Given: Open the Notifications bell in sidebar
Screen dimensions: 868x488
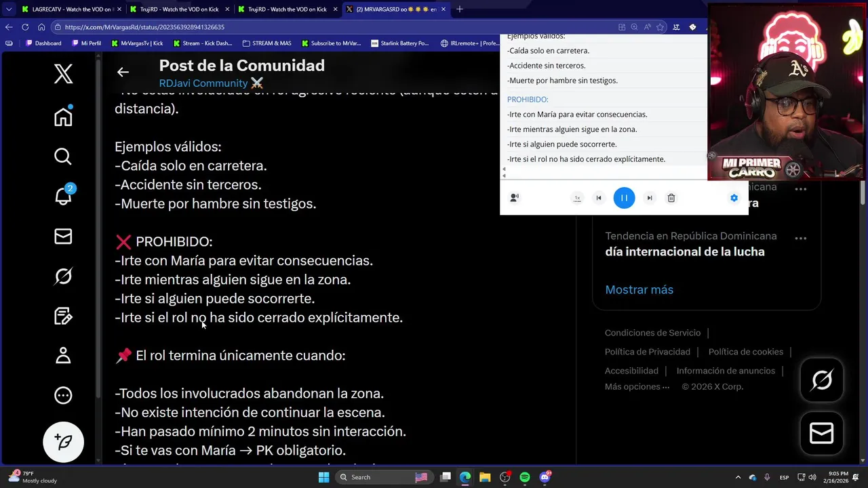Looking at the screenshot, I should click(x=63, y=196).
